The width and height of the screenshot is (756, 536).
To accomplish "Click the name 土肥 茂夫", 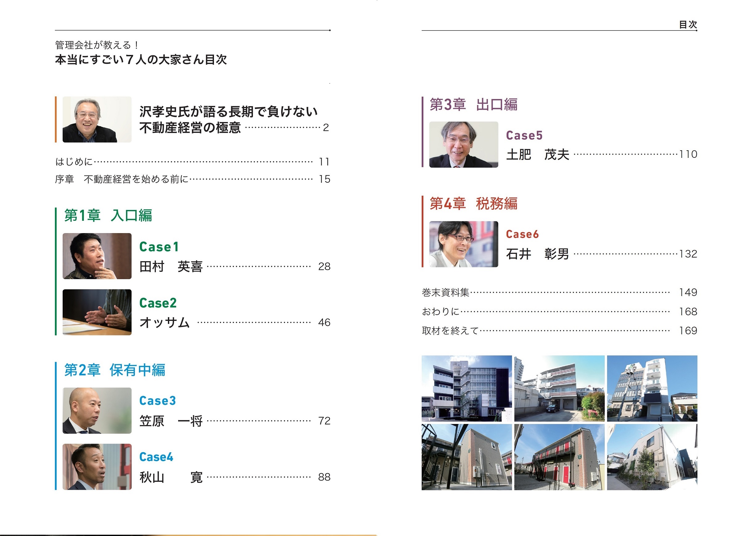I will [x=538, y=154].
